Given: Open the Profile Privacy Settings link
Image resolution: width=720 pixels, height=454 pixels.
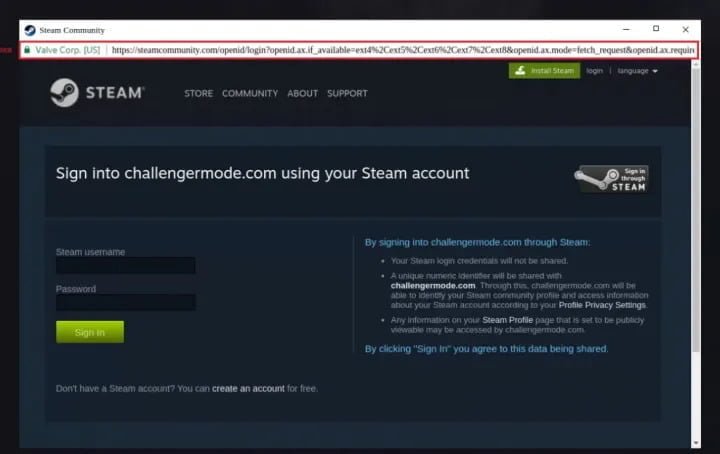Looking at the screenshot, I should coord(602,305).
